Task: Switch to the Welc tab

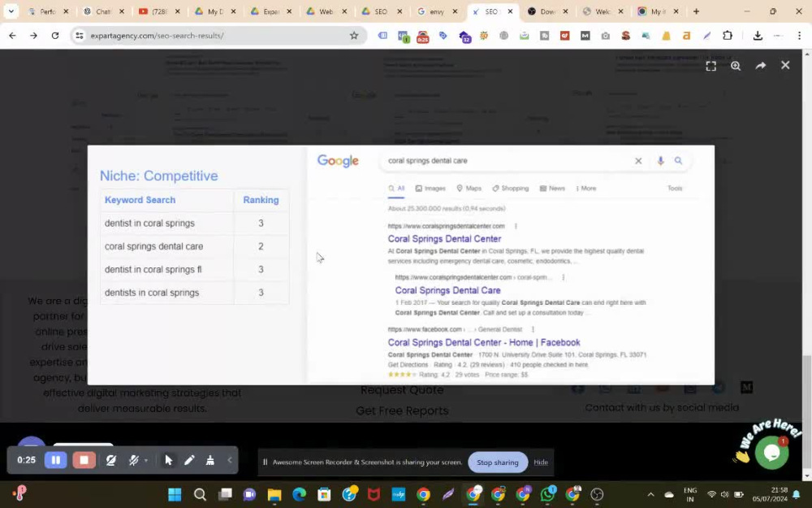Action: coord(603,11)
